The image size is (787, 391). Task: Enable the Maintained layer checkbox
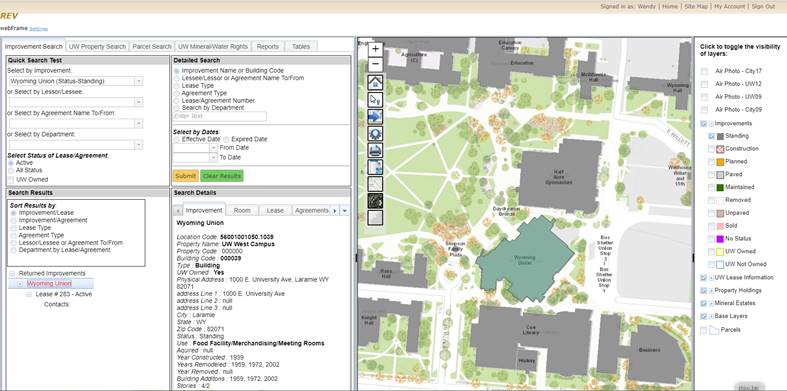pos(711,187)
